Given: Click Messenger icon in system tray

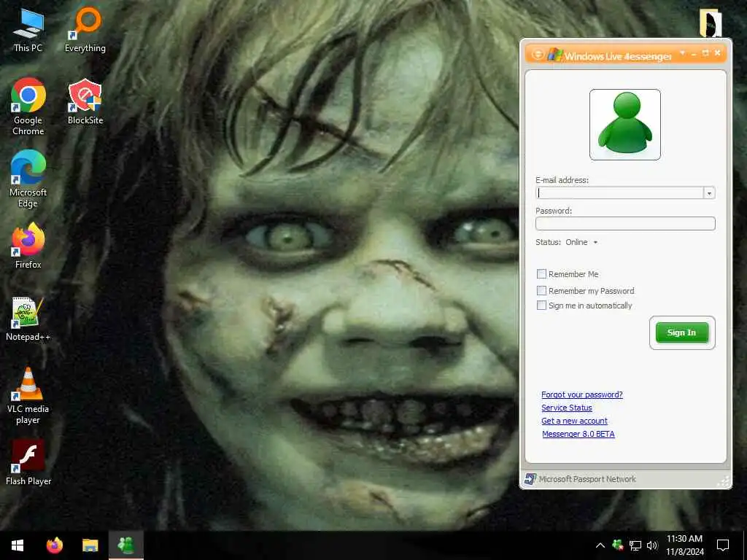Looking at the screenshot, I should (617, 545).
